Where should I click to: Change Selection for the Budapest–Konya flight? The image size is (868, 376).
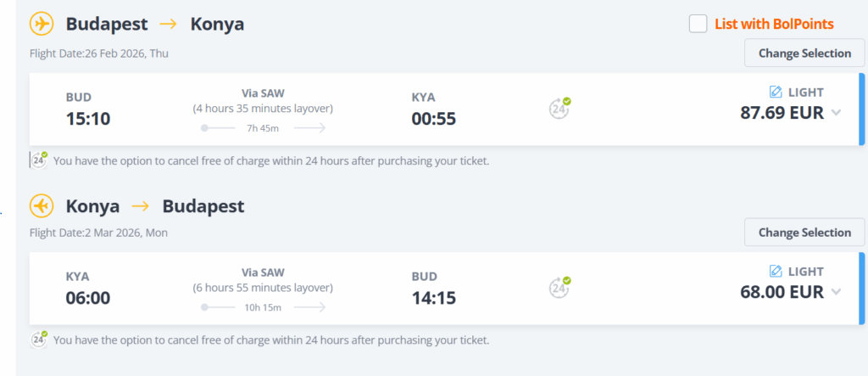804,53
